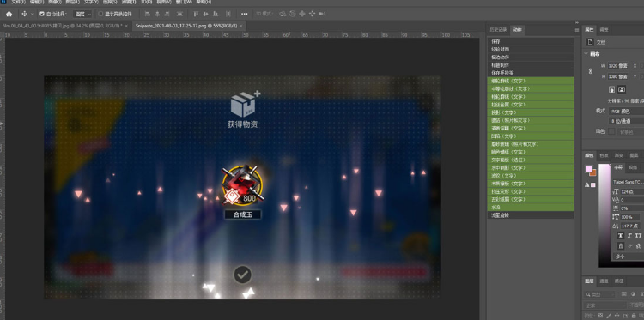Select portrait canvas orientation icon
Viewport: 644px width, 320px height.
coord(611,89)
